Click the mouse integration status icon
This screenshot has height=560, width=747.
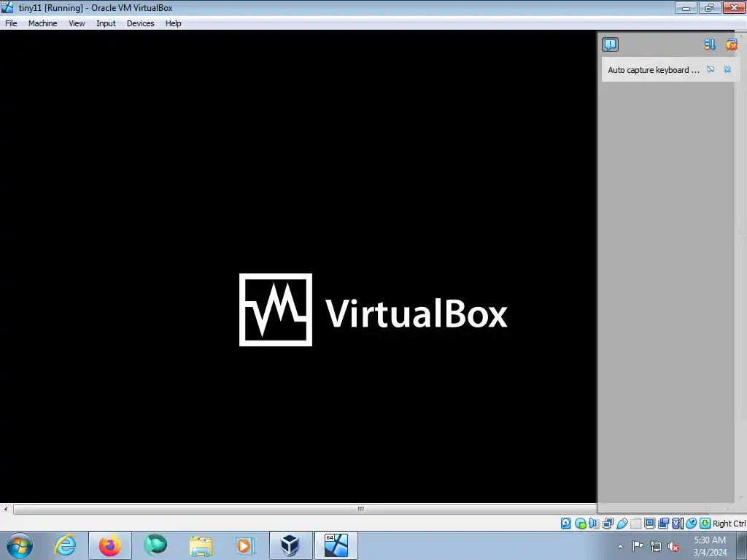[691, 524]
